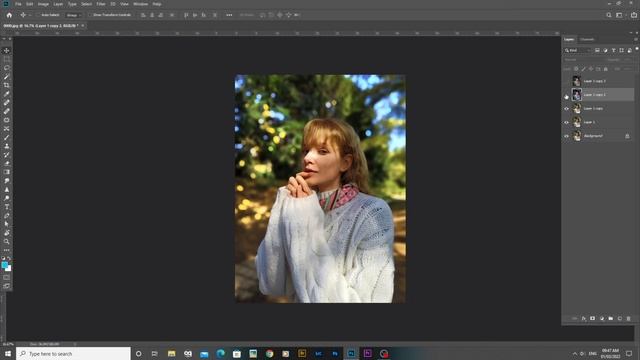Hide the Background layer
640x360 pixels.
567,136
